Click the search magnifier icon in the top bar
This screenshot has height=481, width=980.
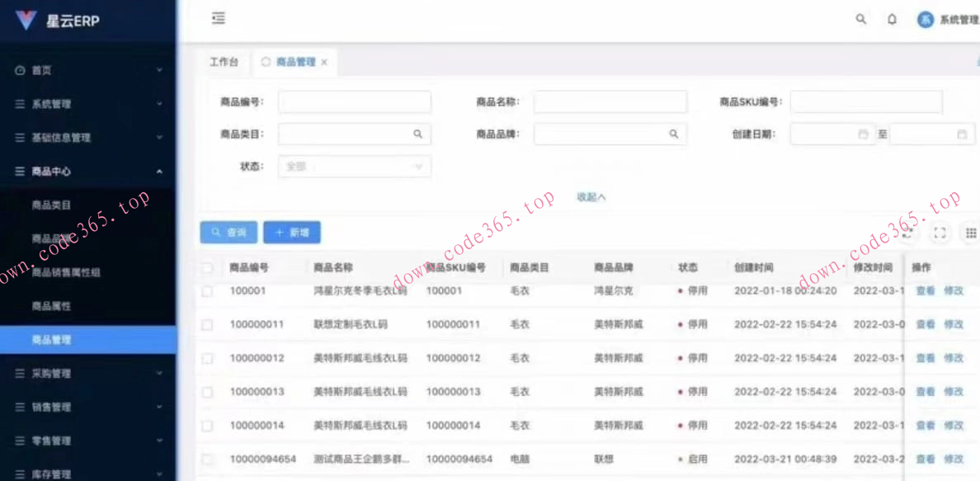point(860,18)
